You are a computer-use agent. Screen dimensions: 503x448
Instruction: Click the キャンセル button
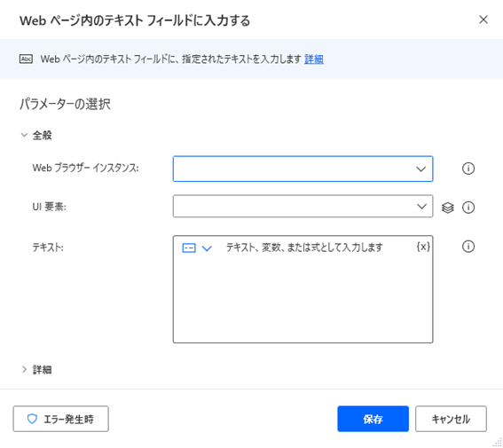451,419
